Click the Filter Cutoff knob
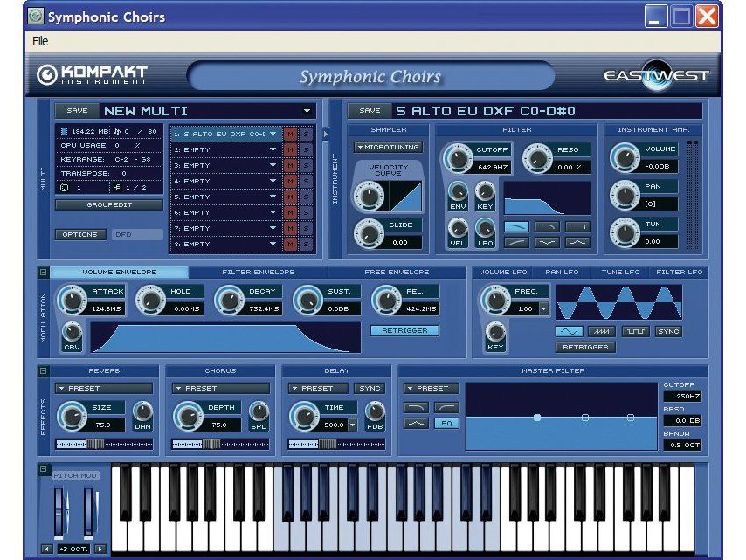Viewport: 746px width, 560px height. [x=457, y=158]
